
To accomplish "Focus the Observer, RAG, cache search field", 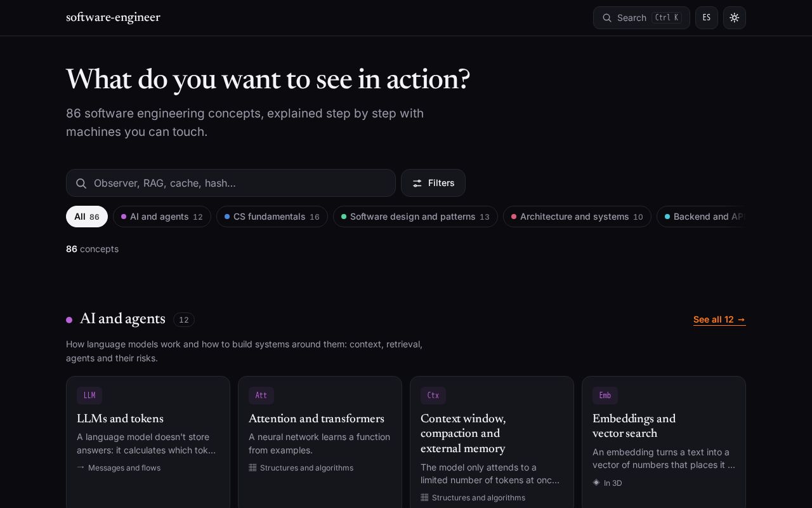I will (231, 183).
